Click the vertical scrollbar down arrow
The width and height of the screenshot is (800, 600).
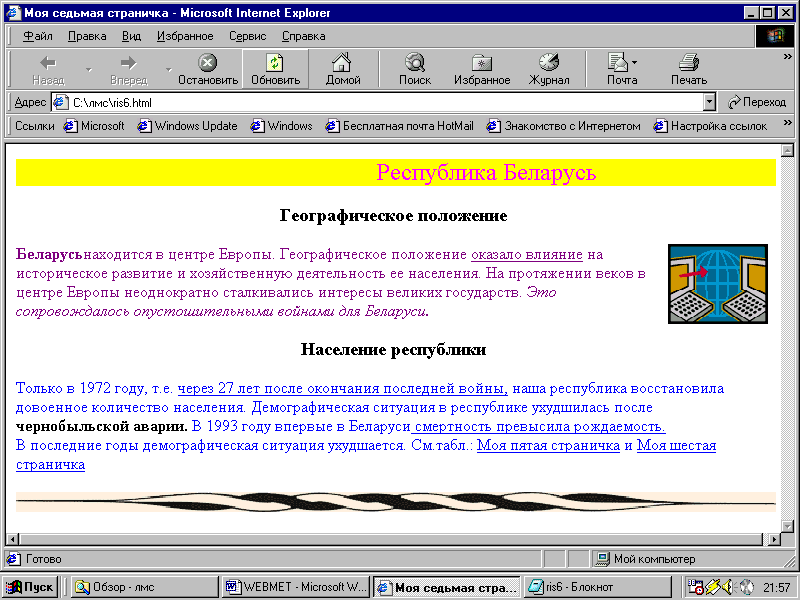(787, 526)
